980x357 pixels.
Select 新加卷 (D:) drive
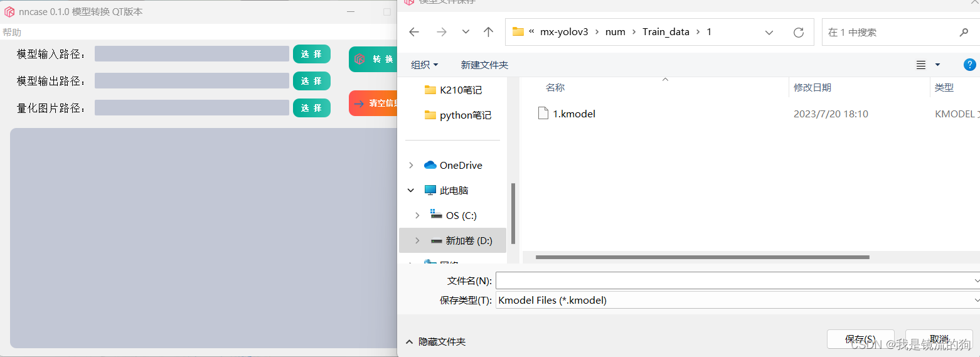461,240
